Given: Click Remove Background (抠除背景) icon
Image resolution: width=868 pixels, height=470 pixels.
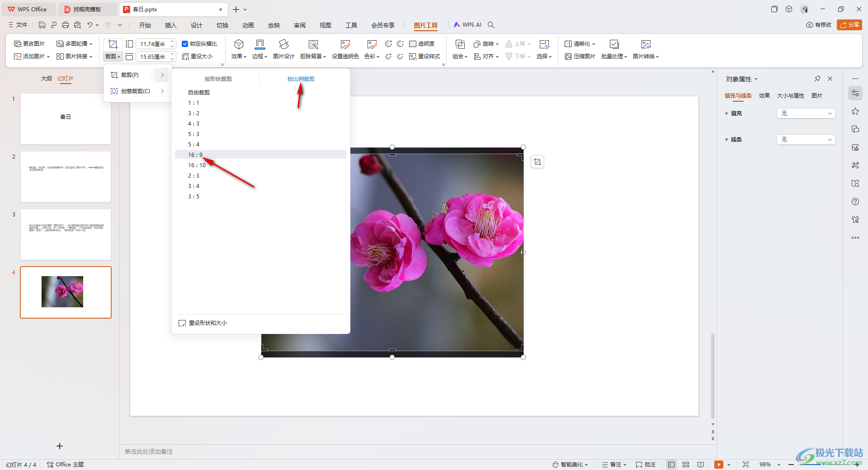Looking at the screenshot, I should (313, 44).
